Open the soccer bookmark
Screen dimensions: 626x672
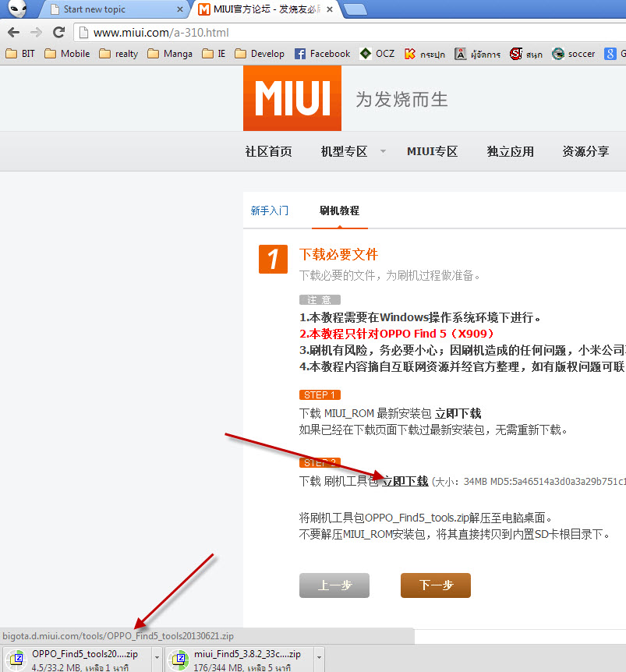574,54
